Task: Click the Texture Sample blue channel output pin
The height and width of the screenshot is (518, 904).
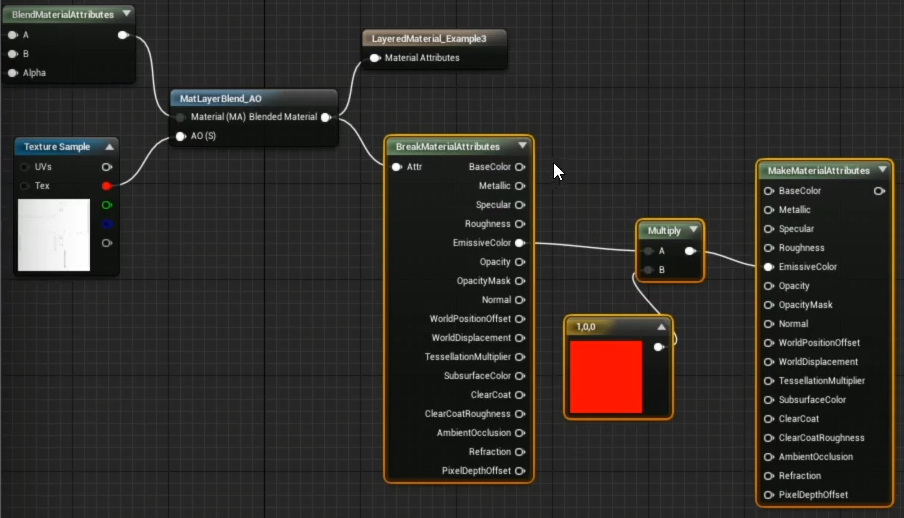Action: coord(107,224)
